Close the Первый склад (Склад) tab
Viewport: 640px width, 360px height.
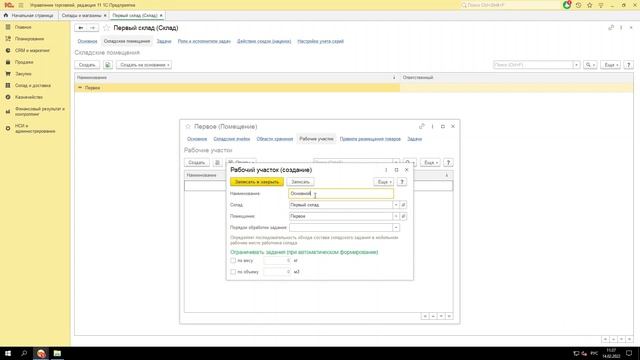pyautogui.click(x=161, y=15)
